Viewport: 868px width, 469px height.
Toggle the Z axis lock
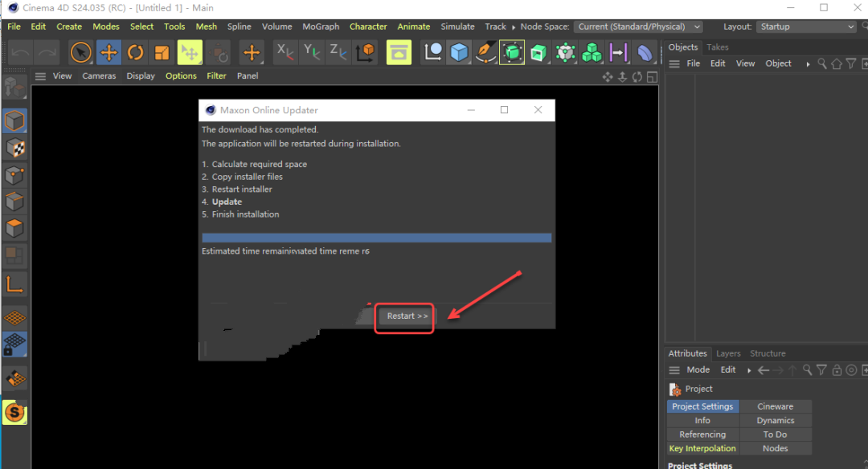(x=338, y=52)
